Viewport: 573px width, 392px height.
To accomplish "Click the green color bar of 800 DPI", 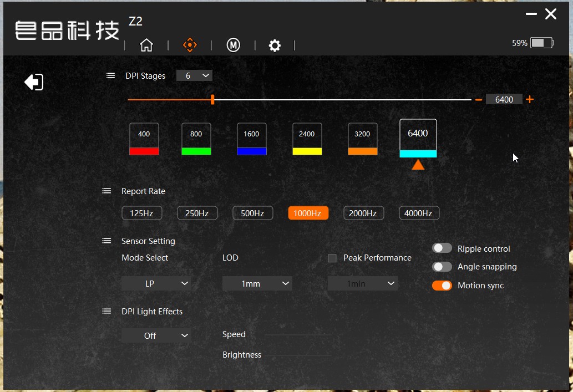I will point(196,151).
